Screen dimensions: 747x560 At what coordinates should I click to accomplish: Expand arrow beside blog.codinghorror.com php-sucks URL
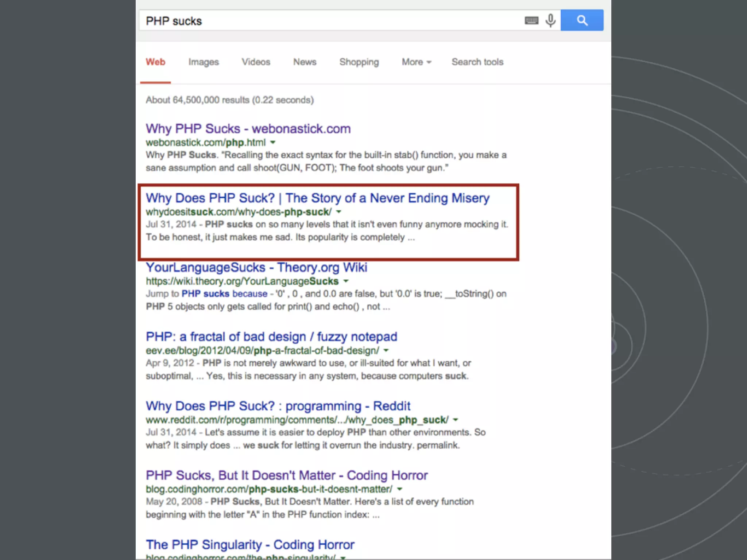point(400,489)
